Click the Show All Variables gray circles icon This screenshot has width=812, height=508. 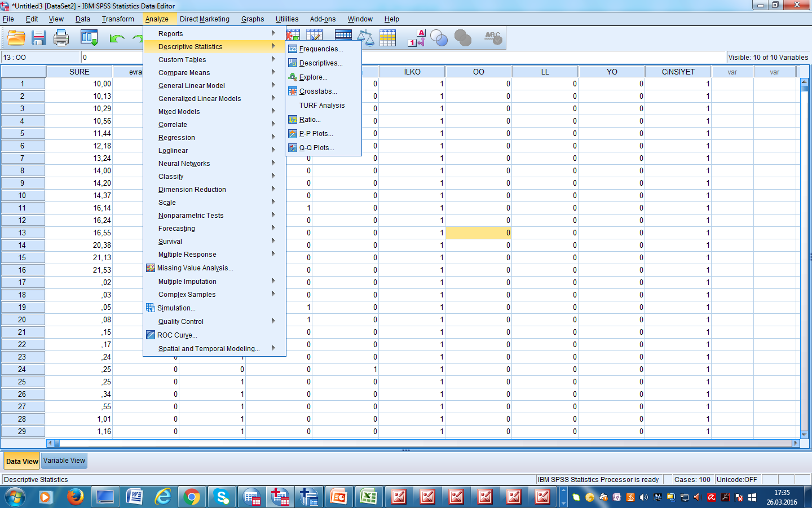tap(463, 38)
